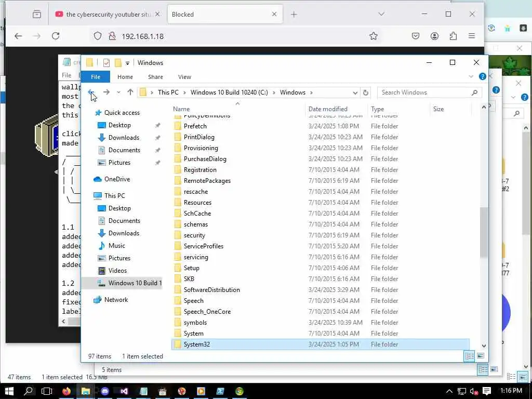The width and height of the screenshot is (532, 399).
Task: Open Customize Quick Access Toolbar dropdown
Action: [x=127, y=63]
